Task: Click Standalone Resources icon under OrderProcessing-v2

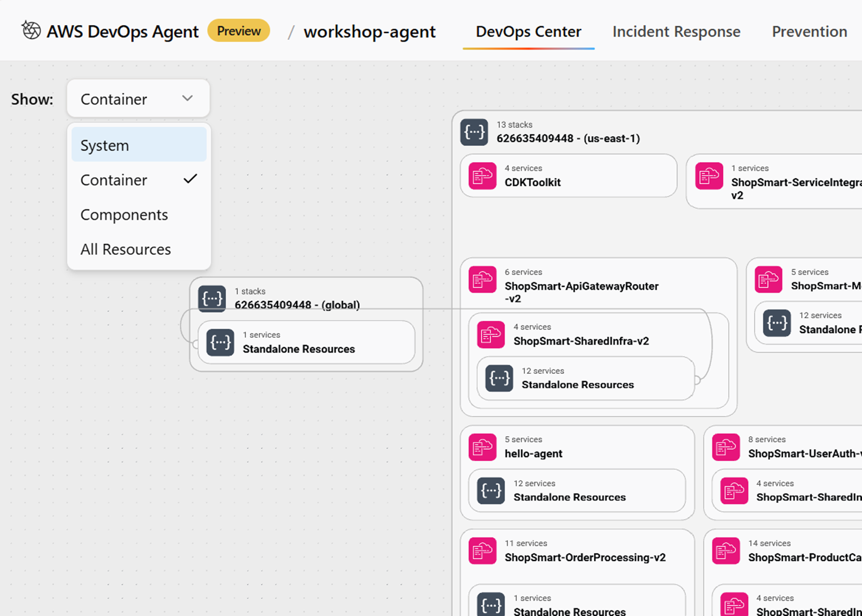Action: [491, 604]
